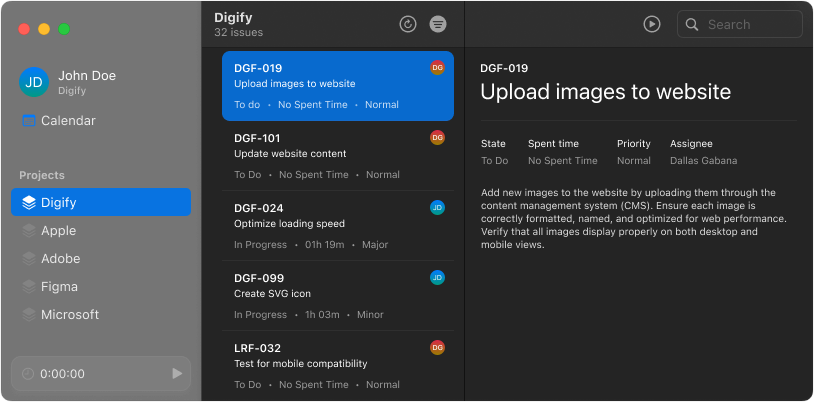Change the To Do state value in details

pos(494,161)
